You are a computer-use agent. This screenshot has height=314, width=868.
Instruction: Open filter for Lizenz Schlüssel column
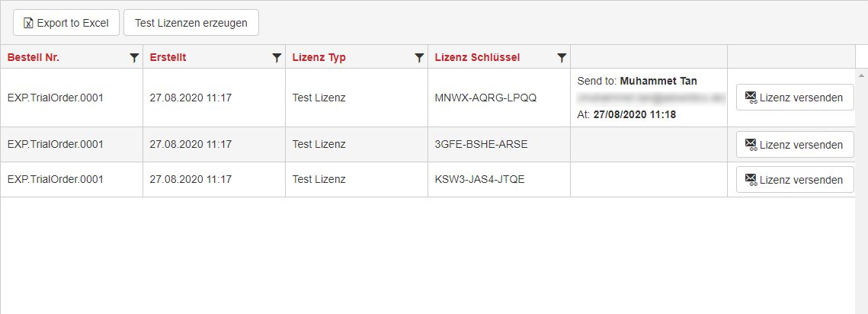click(x=562, y=58)
